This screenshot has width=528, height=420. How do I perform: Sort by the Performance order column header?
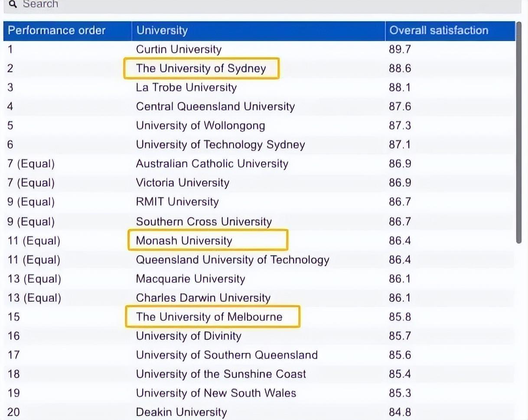tap(67, 30)
